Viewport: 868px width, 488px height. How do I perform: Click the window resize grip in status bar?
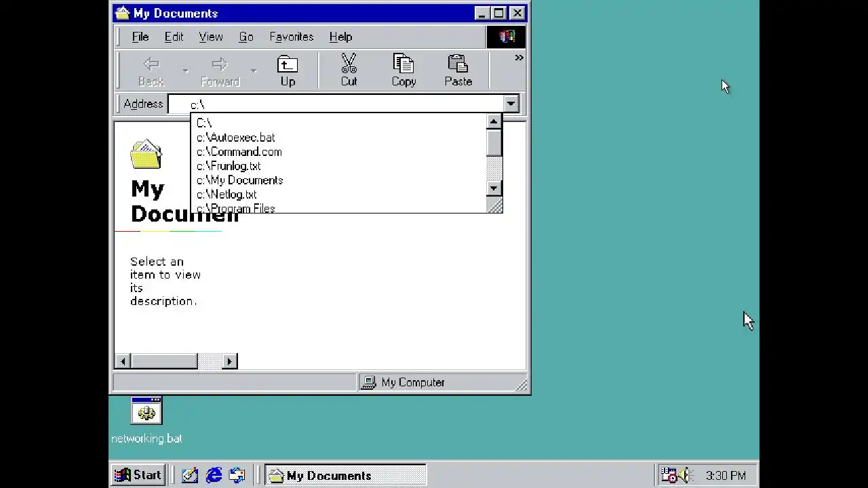point(521,385)
